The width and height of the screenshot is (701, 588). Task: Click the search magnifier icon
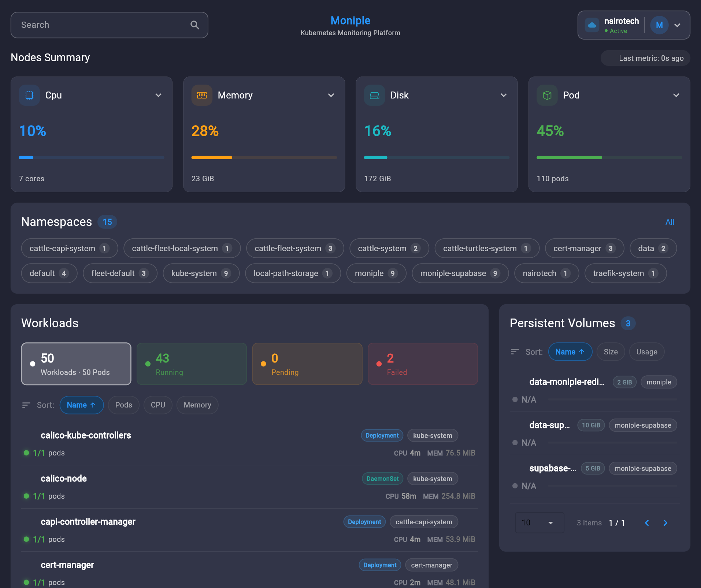[x=194, y=25]
